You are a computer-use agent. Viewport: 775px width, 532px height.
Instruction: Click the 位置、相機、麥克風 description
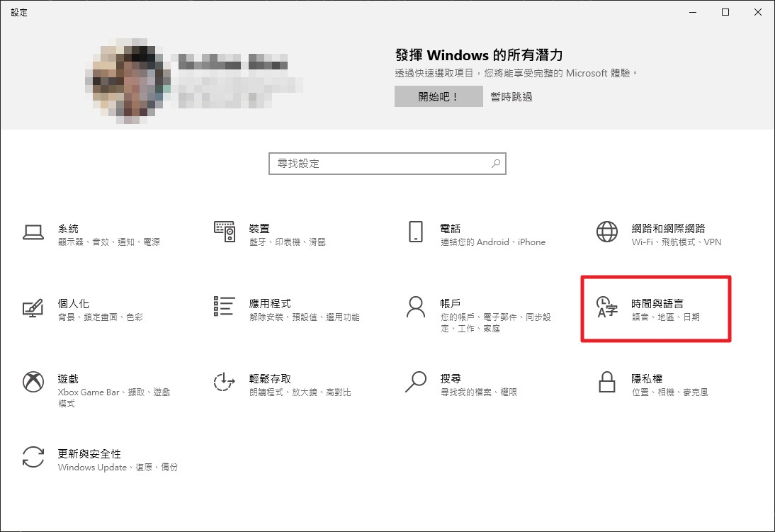pos(669,392)
